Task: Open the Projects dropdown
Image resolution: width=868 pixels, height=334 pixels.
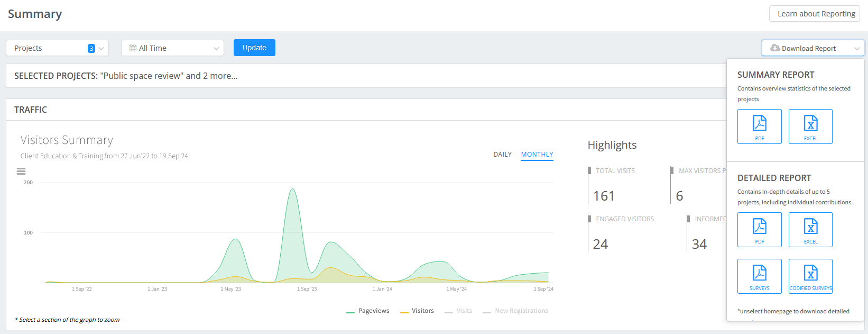Action: 57,48
